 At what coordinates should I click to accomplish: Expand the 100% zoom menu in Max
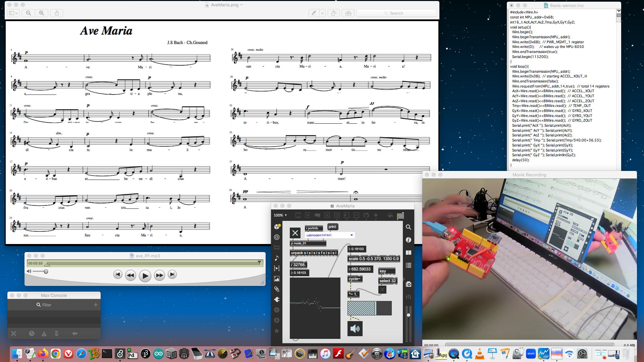(x=280, y=215)
